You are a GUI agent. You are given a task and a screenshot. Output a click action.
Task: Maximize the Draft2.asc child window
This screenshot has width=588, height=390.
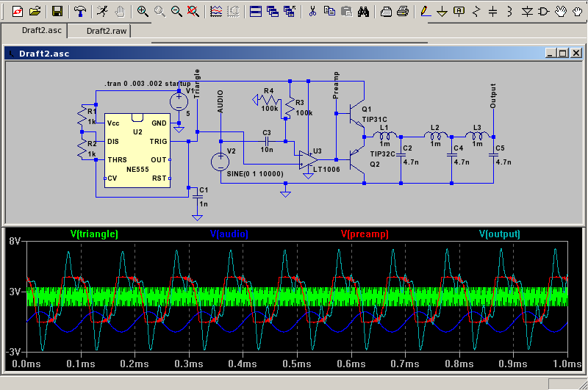563,53
